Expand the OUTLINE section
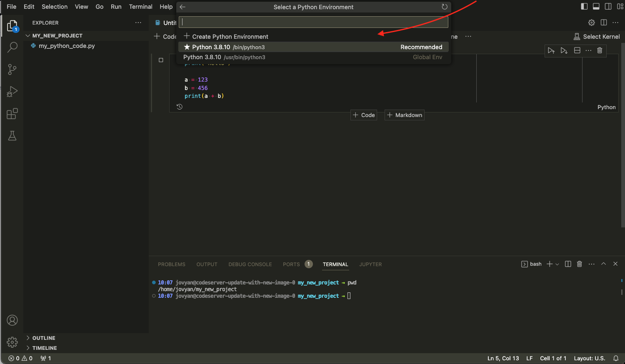Viewport: 625px width, 364px height. pyautogui.click(x=44, y=338)
